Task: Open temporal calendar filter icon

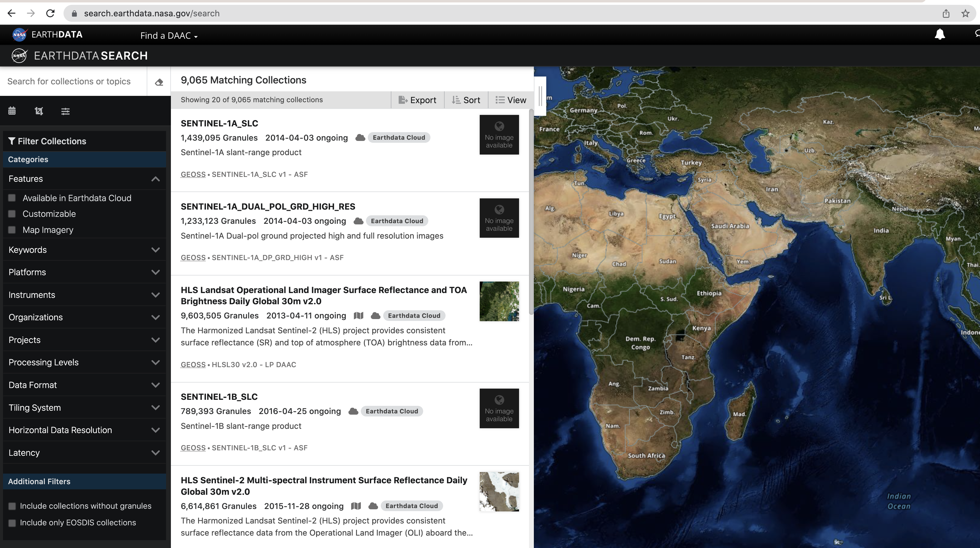Action: [12, 111]
